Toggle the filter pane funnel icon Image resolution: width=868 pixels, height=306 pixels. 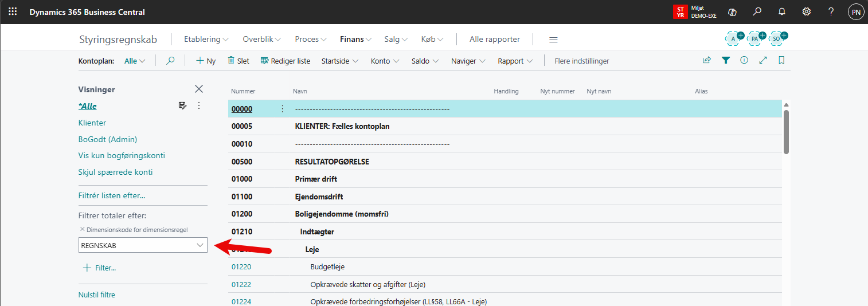coord(726,60)
